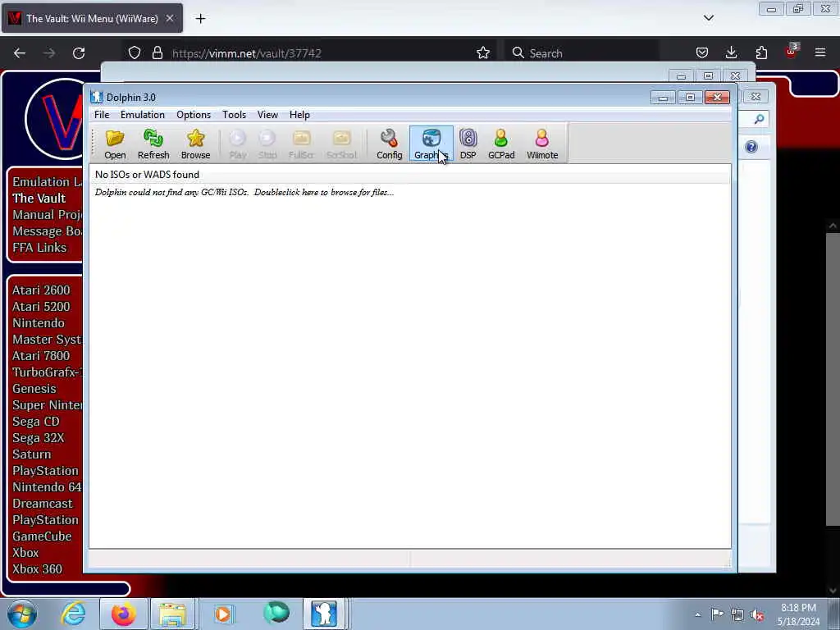This screenshot has width=840, height=630.
Task: Click the ScrShot toolbar button
Action: click(x=341, y=144)
